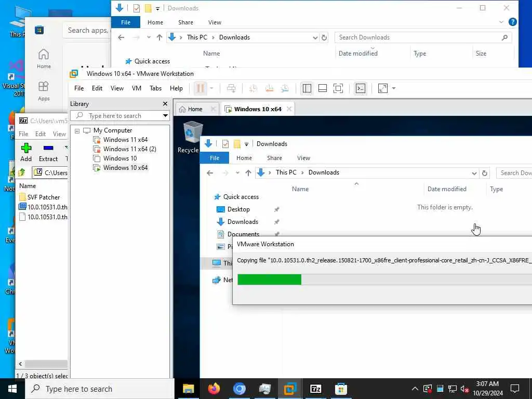Refresh host Downloads explorer window

click(324, 37)
